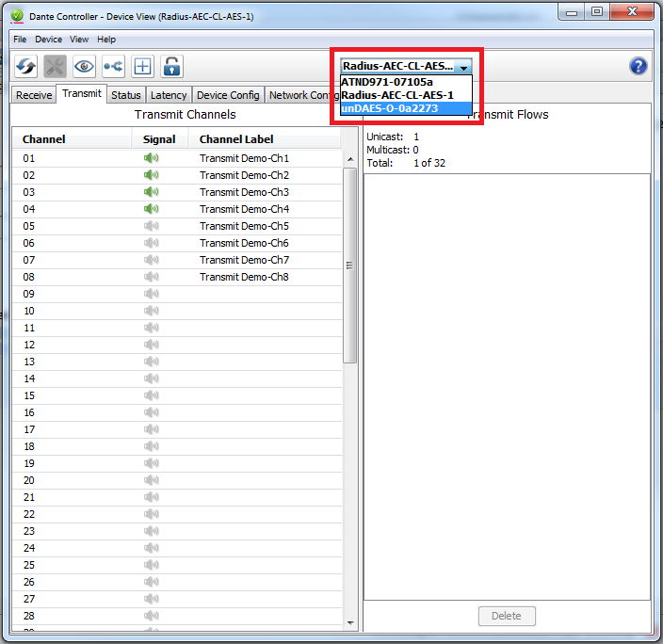
Task: Select label Transmit Demo-Ch3
Action: 245,192
